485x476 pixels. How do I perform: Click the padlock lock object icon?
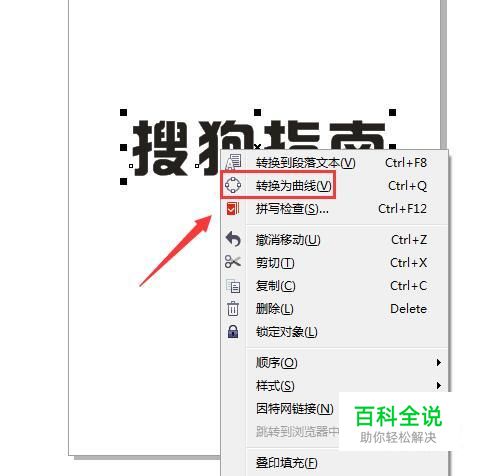233,332
